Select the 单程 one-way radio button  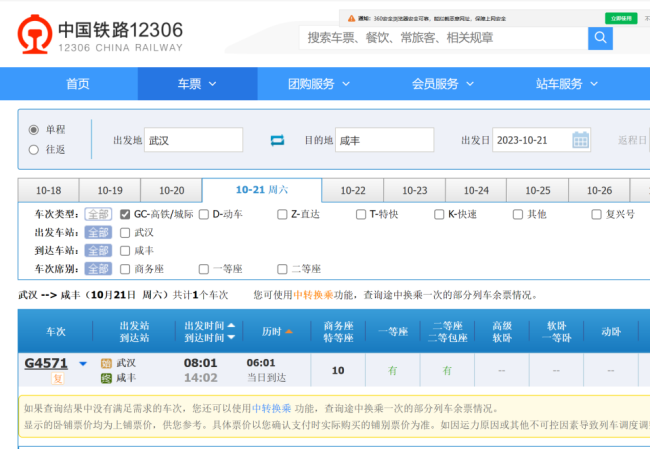pyautogui.click(x=34, y=130)
